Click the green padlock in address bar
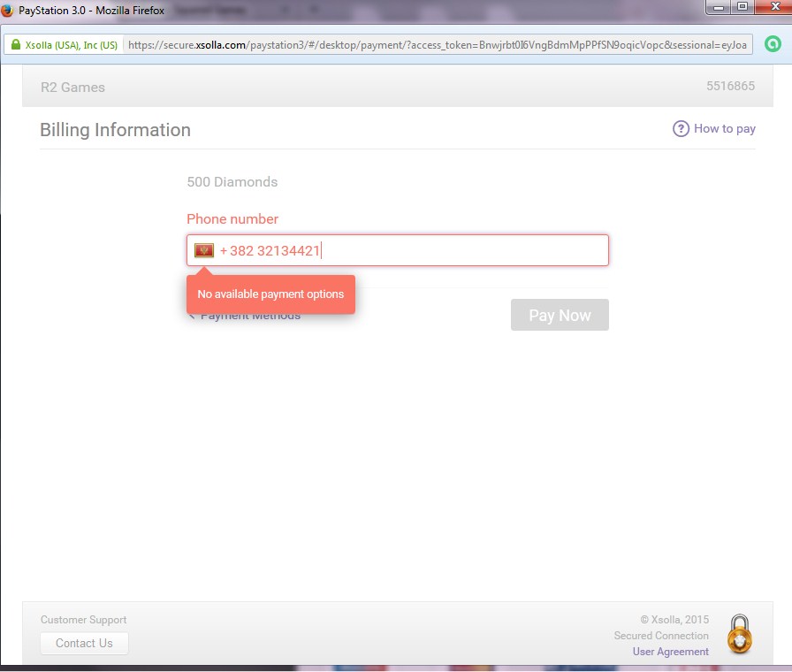The height and width of the screenshot is (672, 792). click(x=14, y=45)
